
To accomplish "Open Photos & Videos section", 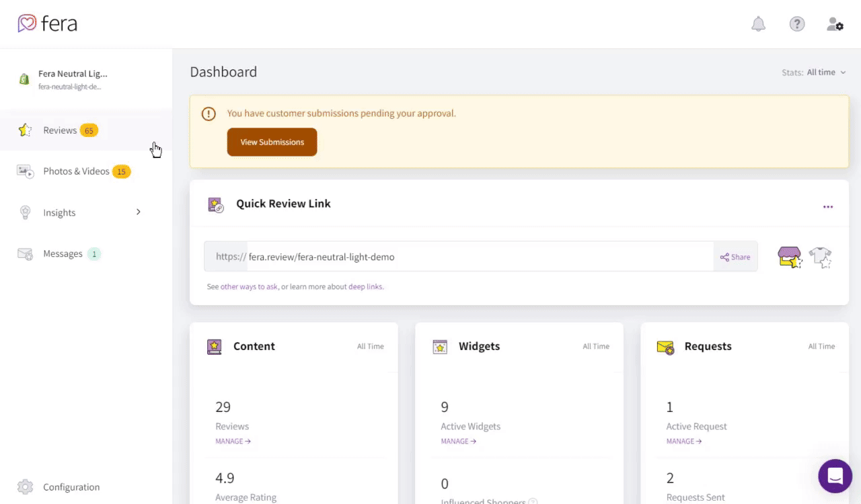I will 76,171.
